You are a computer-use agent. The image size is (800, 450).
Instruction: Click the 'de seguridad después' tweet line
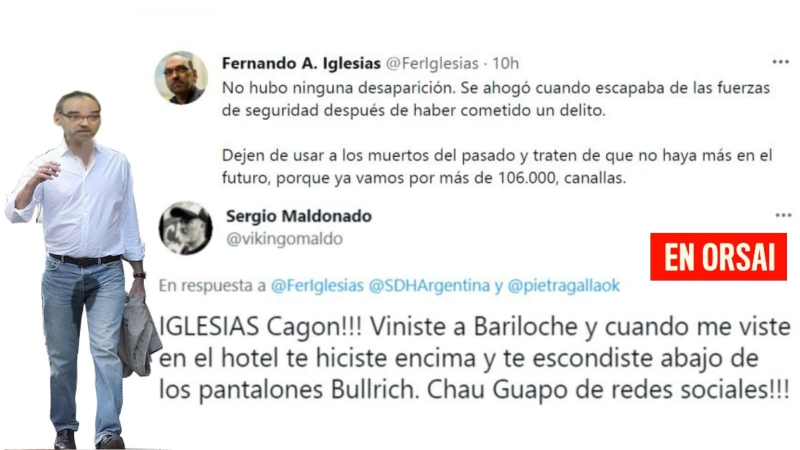click(413, 110)
